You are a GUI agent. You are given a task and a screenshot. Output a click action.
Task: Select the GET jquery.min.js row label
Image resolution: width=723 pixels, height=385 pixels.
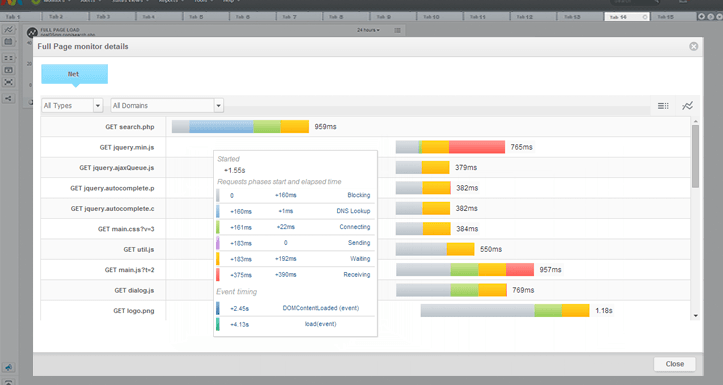click(127, 148)
